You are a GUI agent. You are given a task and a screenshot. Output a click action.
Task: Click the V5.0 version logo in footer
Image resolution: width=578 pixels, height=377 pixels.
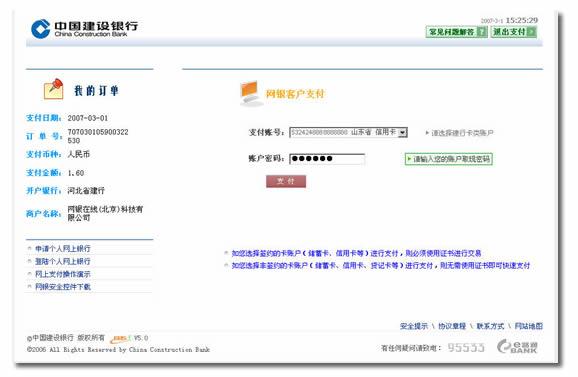pos(130,338)
